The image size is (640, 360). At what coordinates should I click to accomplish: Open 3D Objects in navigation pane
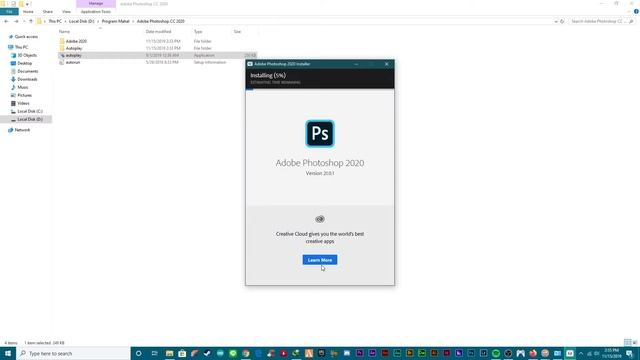click(27, 55)
